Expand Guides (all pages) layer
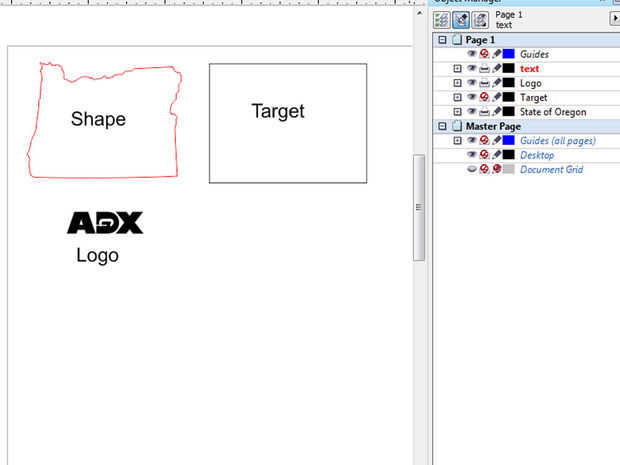 pos(457,140)
